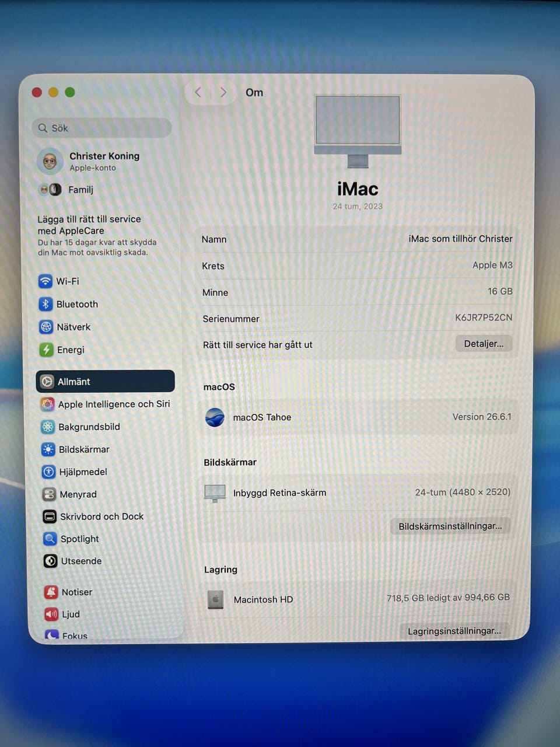Open the Notiser bell icon
This screenshot has height=747, width=560.
click(x=51, y=592)
